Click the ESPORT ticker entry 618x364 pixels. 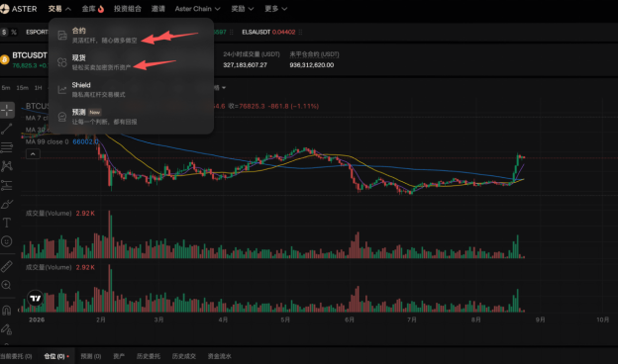[x=37, y=33]
